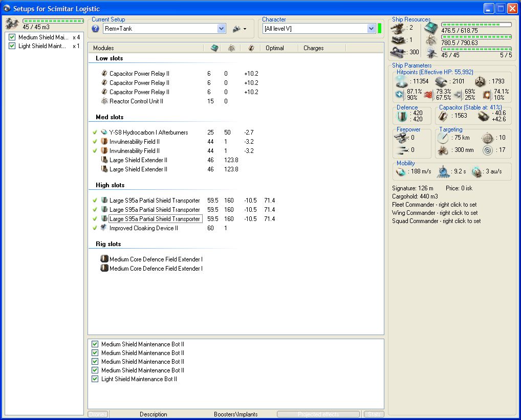Select the Y-S8 Hydrocarbon I Afterburners icon
This screenshot has width=521, height=420.
tap(104, 132)
